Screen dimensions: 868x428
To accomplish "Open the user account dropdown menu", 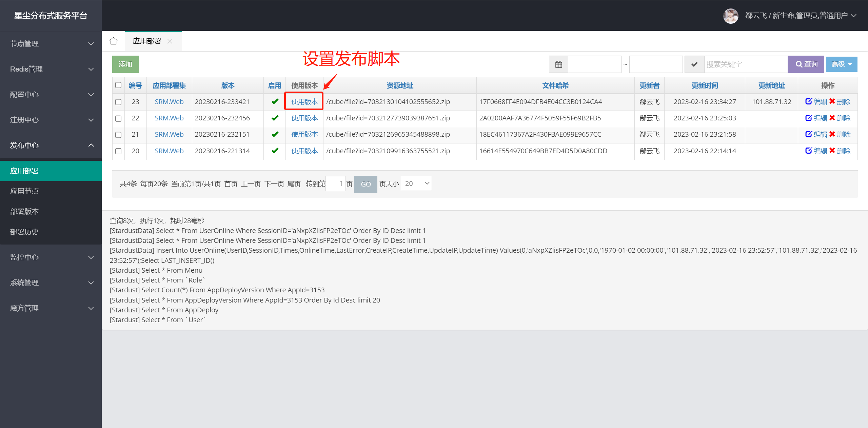I will (801, 16).
